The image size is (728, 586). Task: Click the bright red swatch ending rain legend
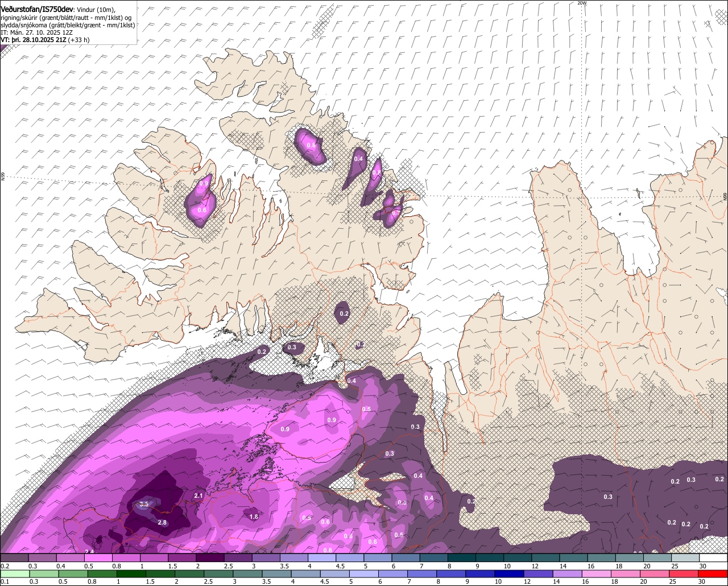pos(714,573)
